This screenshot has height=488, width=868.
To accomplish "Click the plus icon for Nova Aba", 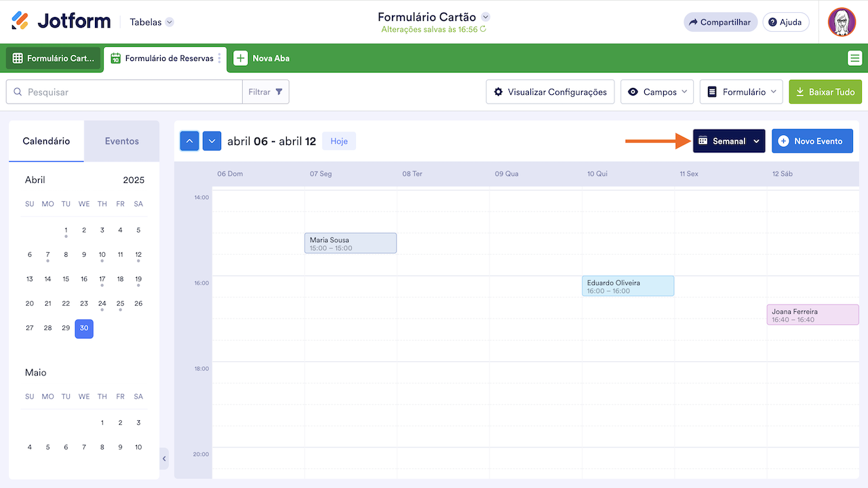I will 241,58.
